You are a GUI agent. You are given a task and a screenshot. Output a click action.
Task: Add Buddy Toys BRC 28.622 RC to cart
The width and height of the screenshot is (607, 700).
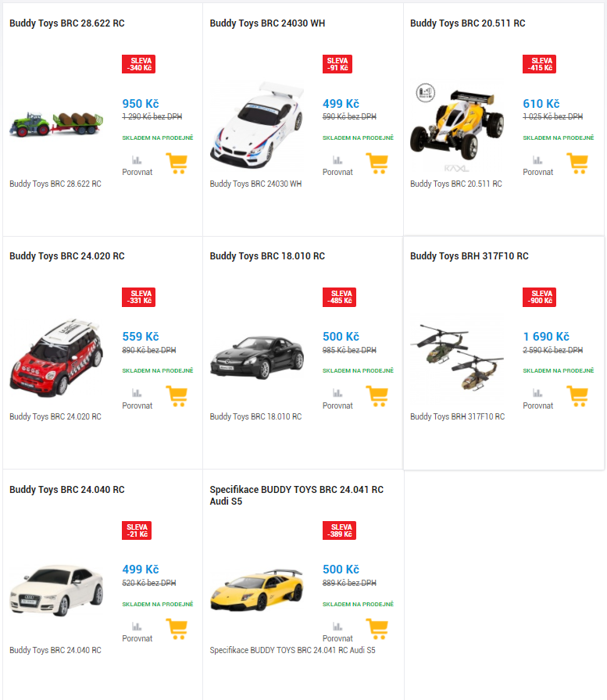177,163
